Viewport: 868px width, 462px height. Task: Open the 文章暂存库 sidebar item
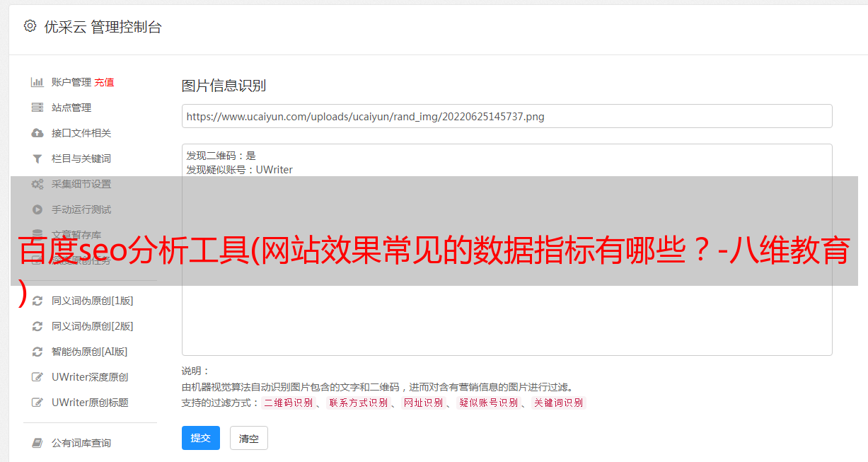point(76,235)
